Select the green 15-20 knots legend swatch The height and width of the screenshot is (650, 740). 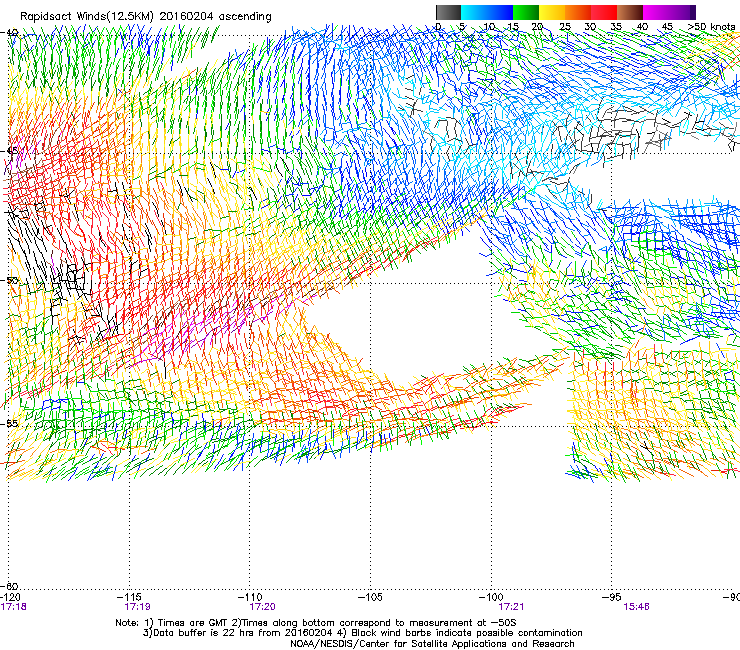coord(526,12)
